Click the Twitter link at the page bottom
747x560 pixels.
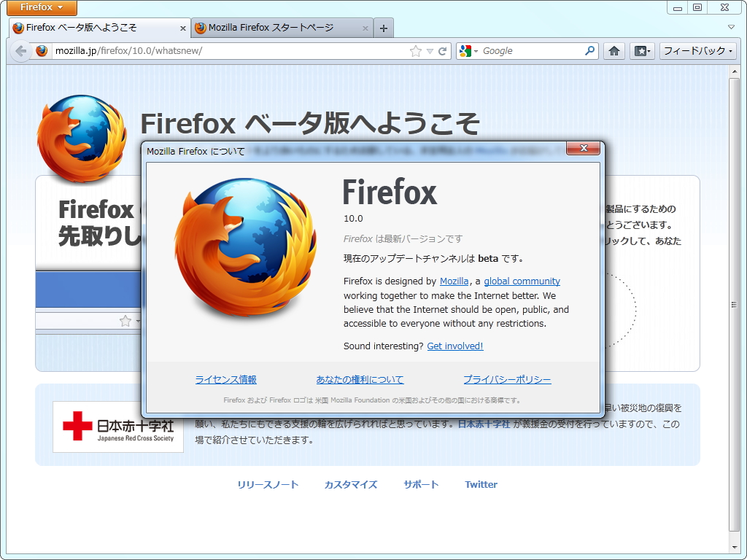point(481,483)
